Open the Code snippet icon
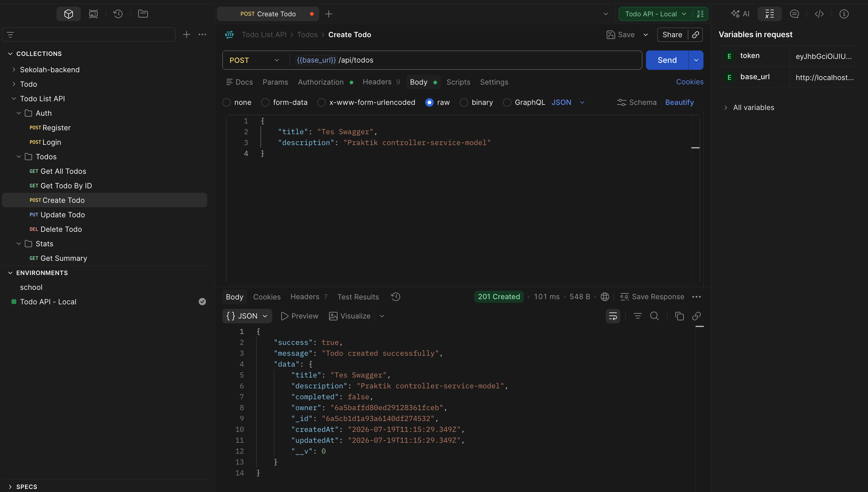Viewport: 868px width, 492px height. [x=819, y=14]
